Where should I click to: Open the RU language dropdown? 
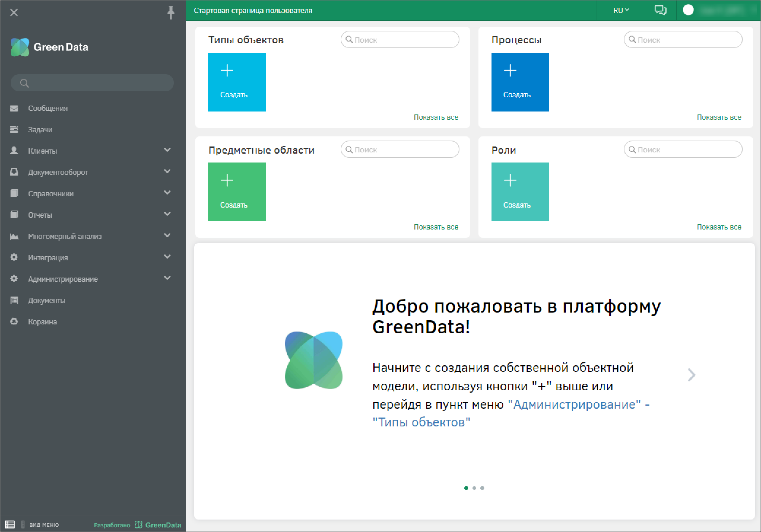(621, 10)
